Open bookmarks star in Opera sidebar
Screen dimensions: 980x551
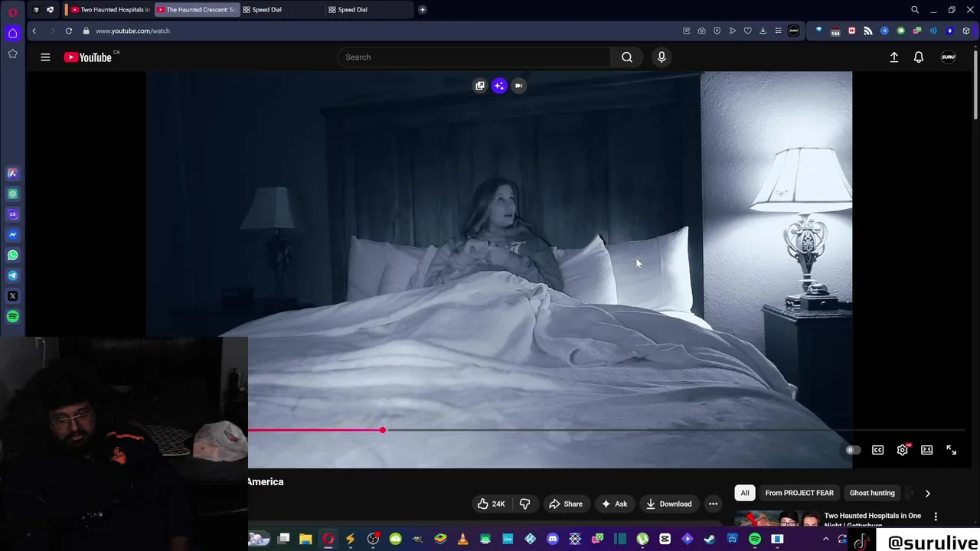(x=12, y=54)
